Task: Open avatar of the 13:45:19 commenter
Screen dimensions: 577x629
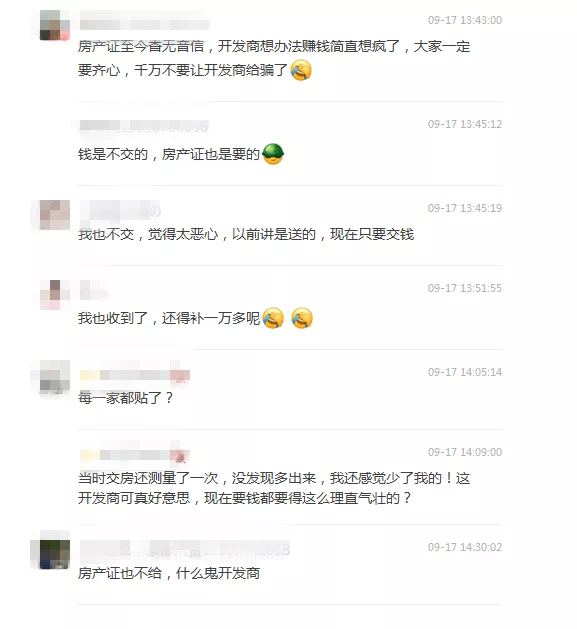Action: [x=55, y=215]
